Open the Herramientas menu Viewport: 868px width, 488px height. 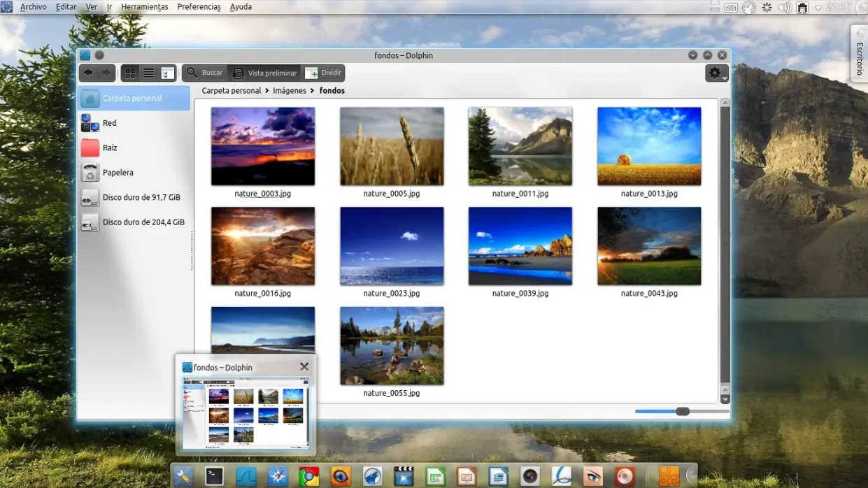[144, 7]
